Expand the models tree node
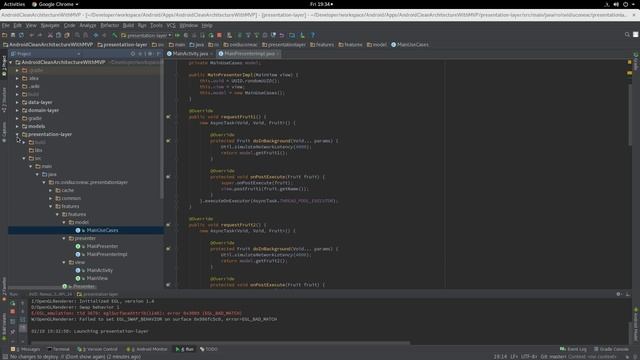This screenshot has width=640, height=360. pos(17,126)
